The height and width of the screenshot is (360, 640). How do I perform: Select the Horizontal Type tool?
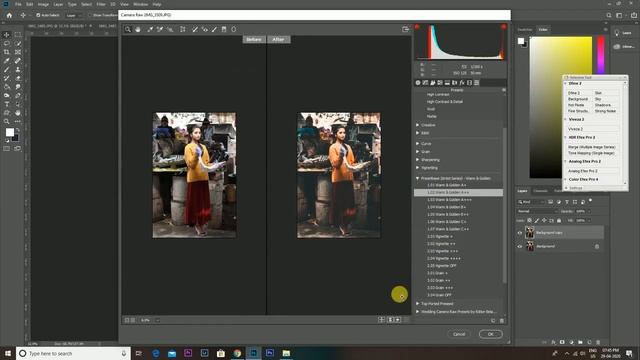point(7,104)
